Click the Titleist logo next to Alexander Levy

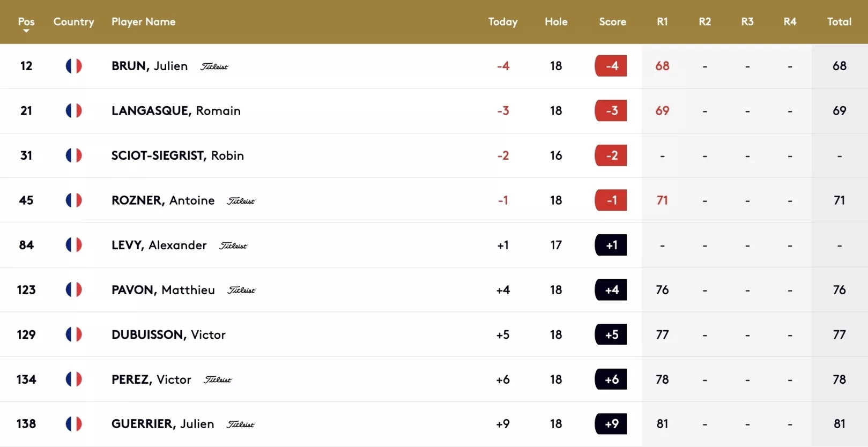pos(233,245)
